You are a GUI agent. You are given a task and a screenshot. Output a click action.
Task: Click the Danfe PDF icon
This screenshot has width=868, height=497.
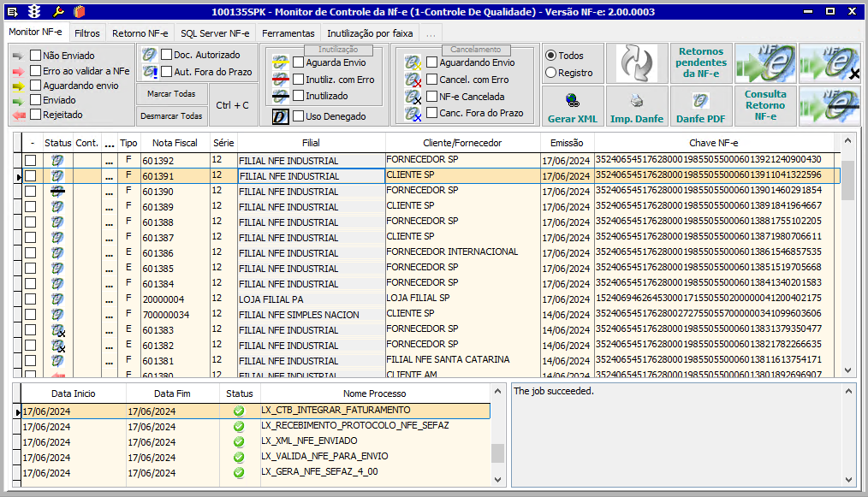point(700,99)
